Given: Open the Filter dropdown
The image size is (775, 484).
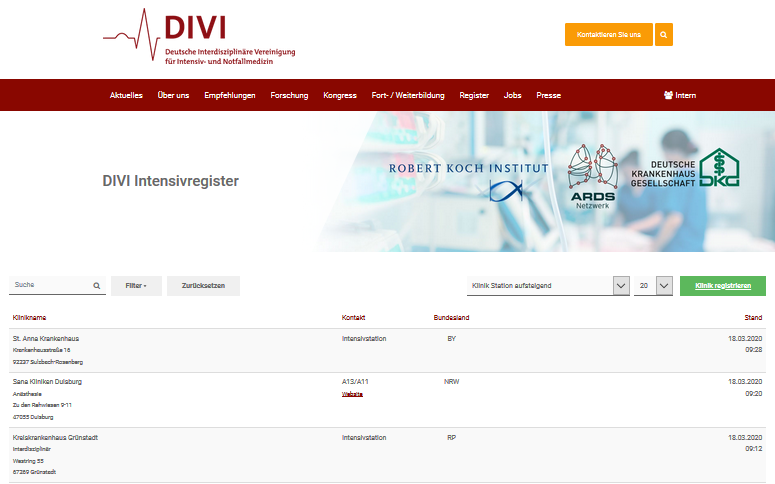Looking at the screenshot, I should tap(136, 286).
